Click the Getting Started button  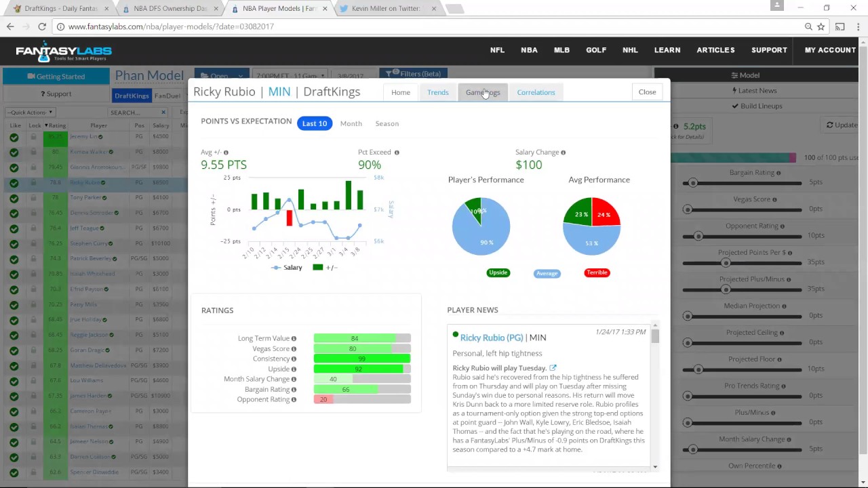click(x=56, y=77)
